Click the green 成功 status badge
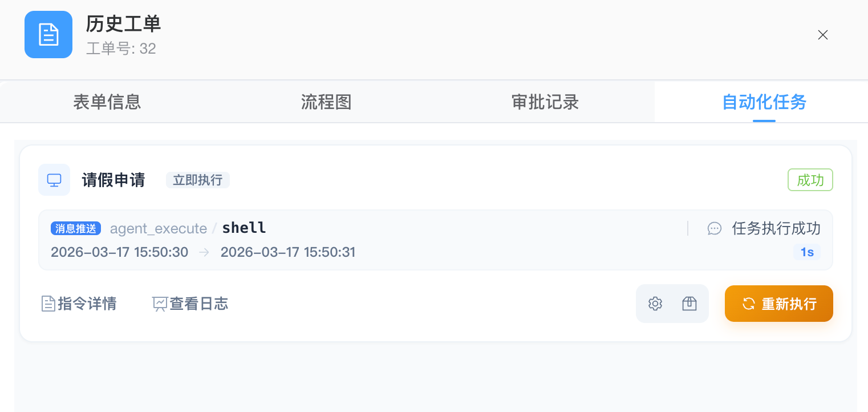This screenshot has width=868, height=412. click(810, 179)
